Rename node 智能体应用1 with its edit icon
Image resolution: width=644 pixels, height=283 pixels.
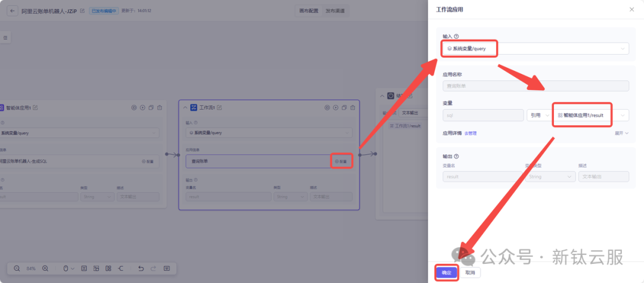35,108
